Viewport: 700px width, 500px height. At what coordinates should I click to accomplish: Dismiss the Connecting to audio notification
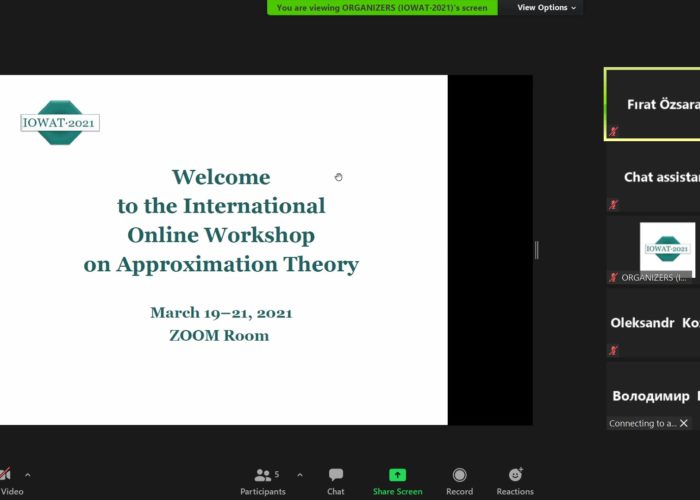(684, 423)
